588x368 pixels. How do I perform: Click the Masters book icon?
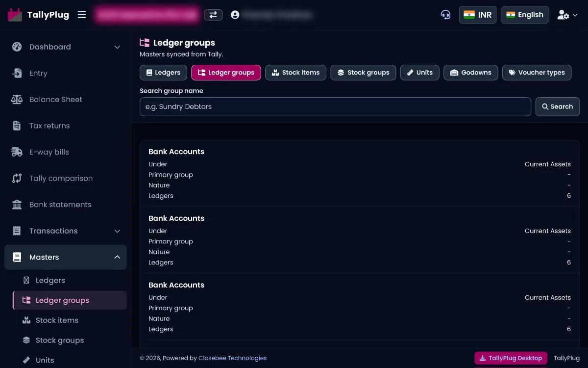17,257
